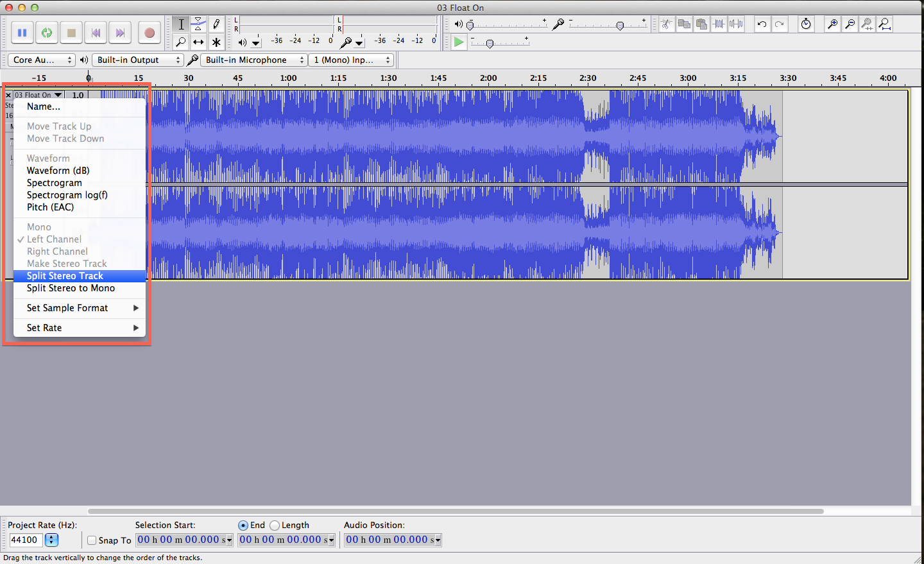Click the horizontal scrollbar below tracks
This screenshot has height=564, width=924.
point(456,511)
